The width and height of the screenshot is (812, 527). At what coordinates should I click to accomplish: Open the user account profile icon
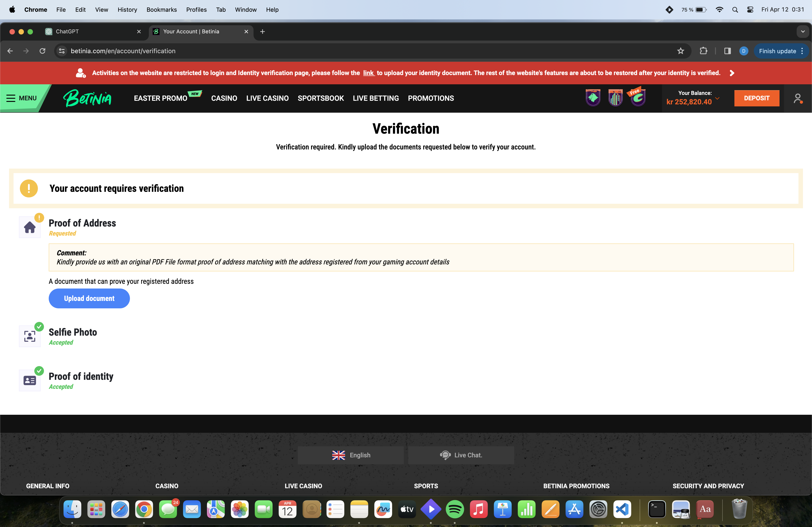click(x=798, y=98)
